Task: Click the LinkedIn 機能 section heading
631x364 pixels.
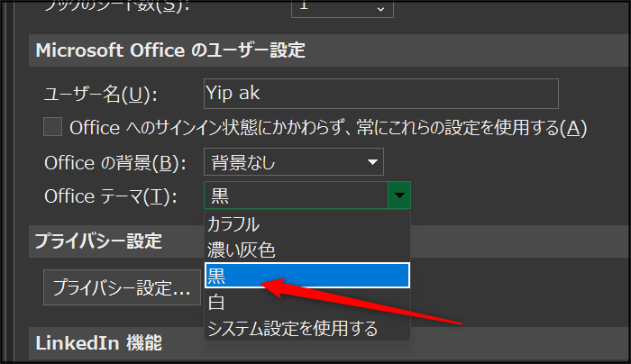Action: coord(98,343)
